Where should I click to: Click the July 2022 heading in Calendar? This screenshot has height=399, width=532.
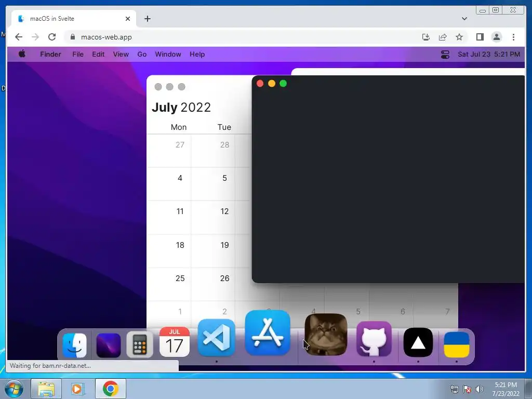click(x=181, y=108)
